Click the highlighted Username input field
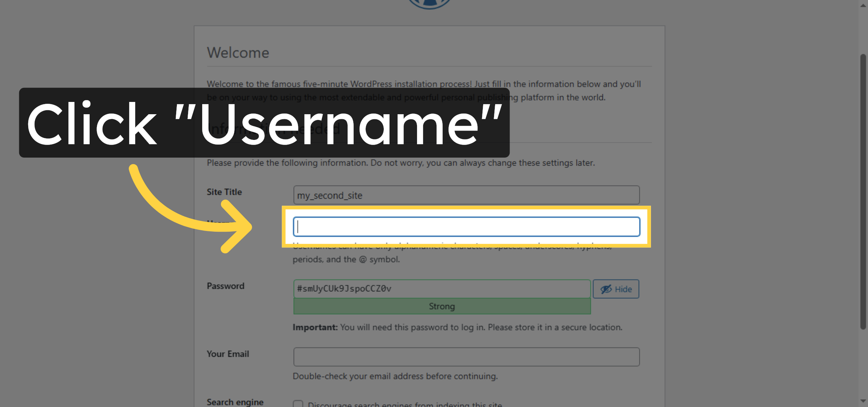 tap(467, 227)
